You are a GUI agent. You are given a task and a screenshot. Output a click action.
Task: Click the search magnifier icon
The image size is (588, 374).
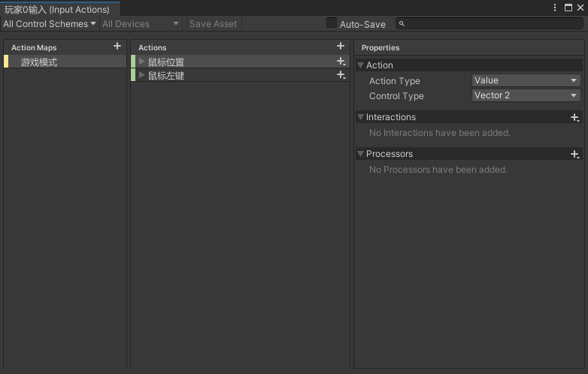pos(402,24)
